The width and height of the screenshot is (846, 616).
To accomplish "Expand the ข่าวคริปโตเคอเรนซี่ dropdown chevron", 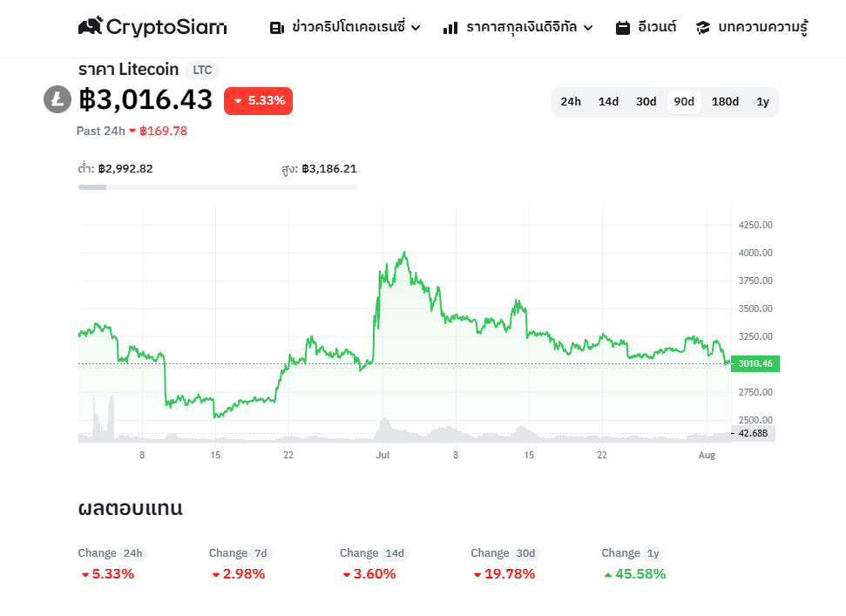I will (x=416, y=28).
